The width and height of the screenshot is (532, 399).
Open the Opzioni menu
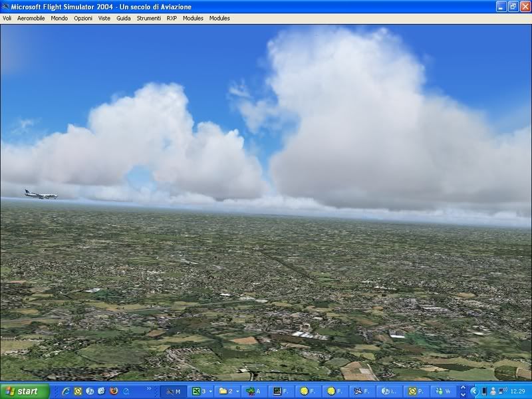(83, 19)
